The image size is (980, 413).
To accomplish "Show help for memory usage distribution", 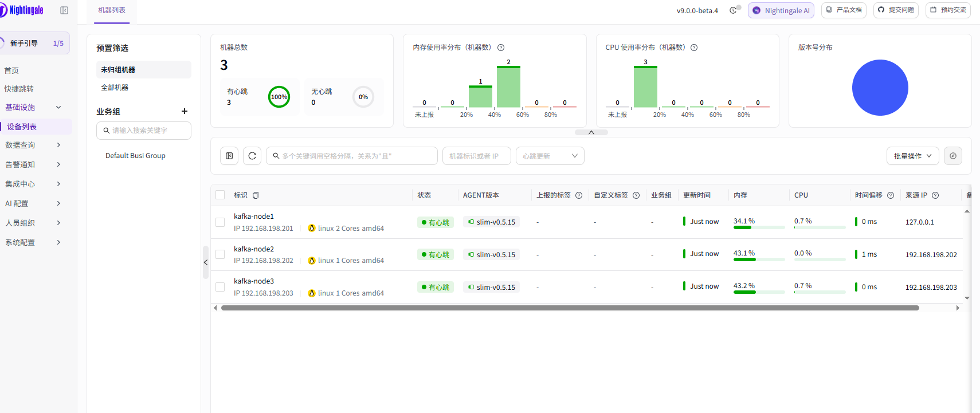I will [501, 48].
